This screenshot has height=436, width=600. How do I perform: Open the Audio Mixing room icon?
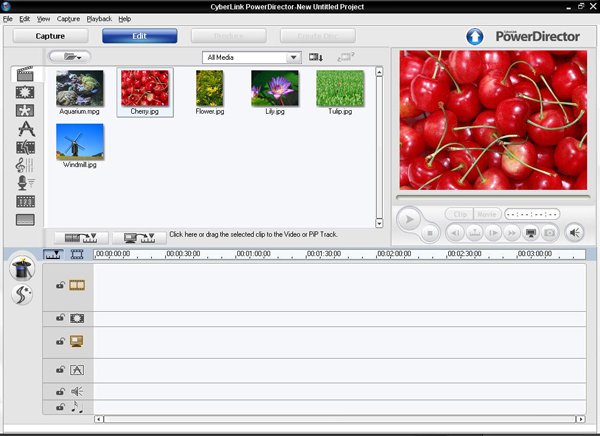point(25,164)
